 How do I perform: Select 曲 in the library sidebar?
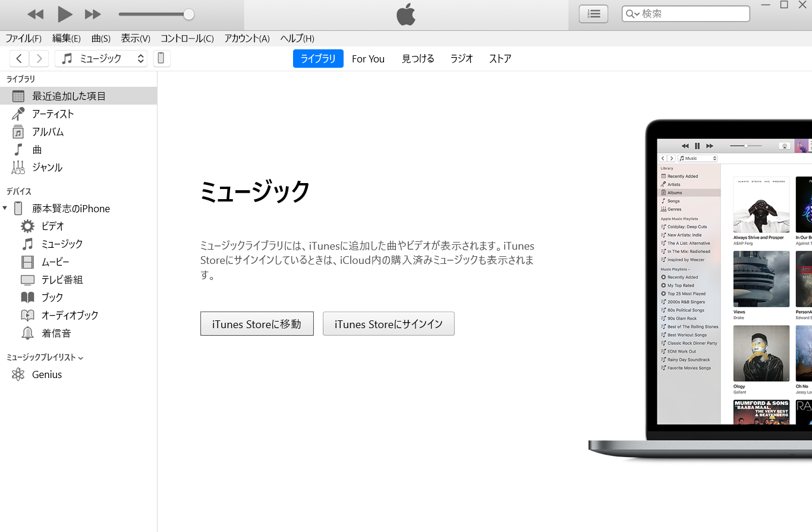point(78,149)
